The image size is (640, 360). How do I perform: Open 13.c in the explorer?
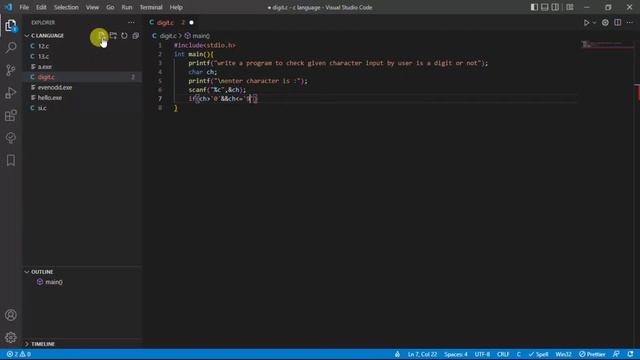click(82, 56)
